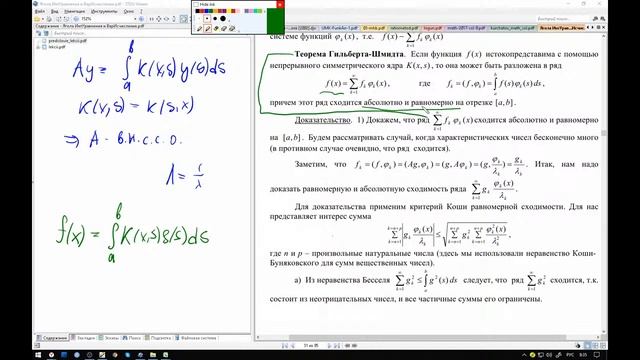Image resolution: width=640 pixels, height=360 pixels.
Task: Go to first page button in status bar
Action: (284, 346)
